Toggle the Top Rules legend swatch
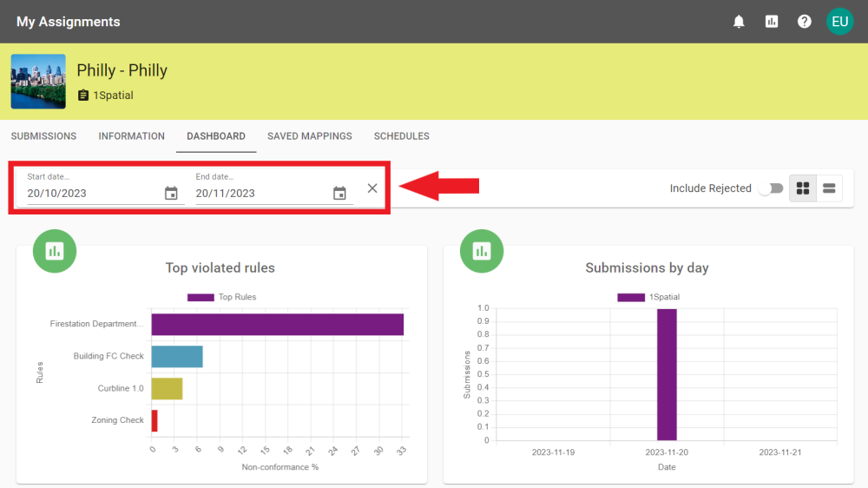Viewport: 868px width, 488px height. [x=201, y=298]
